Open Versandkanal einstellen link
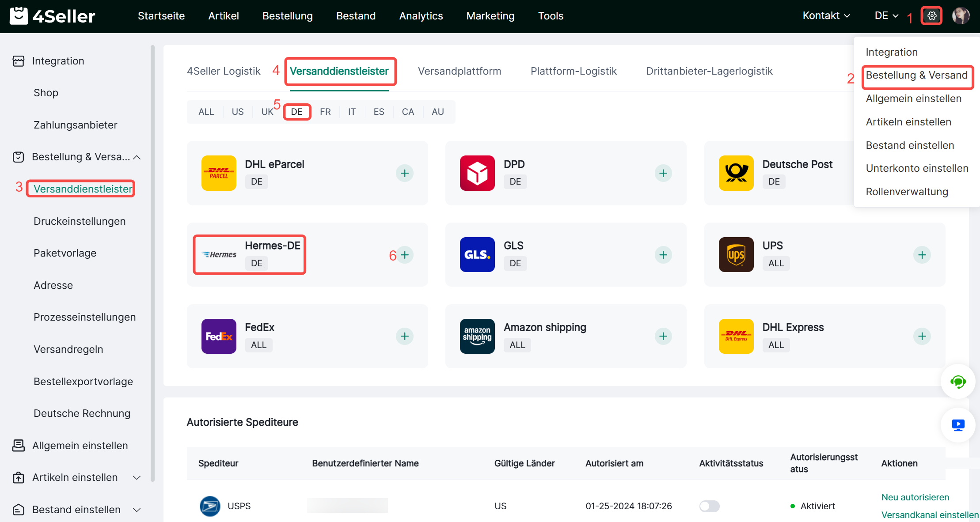 click(930, 515)
